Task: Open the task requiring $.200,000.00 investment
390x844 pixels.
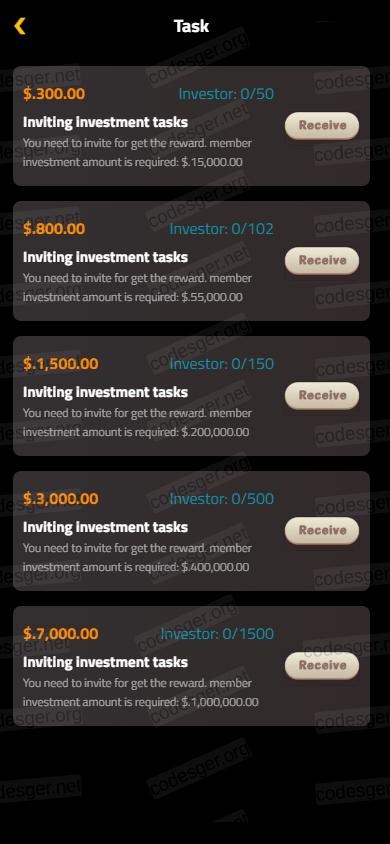Action: [192, 396]
